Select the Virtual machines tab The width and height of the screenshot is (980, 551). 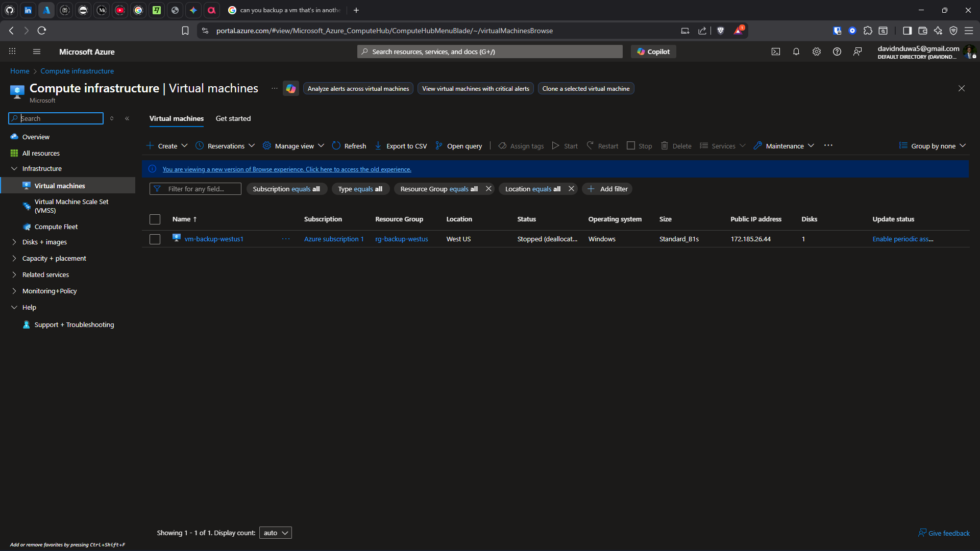[177, 118]
